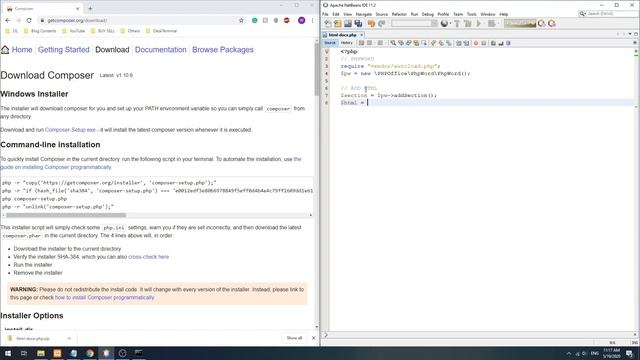Open the Tools menu in NetBeans

pos(471,14)
